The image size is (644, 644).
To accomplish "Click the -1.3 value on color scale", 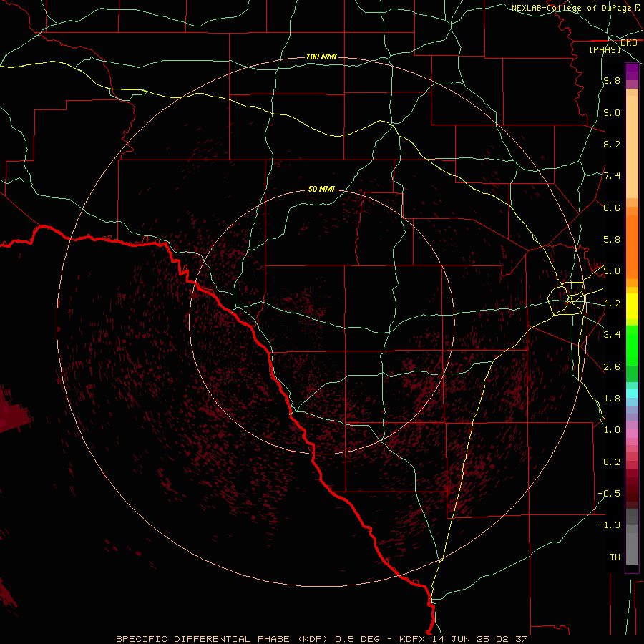I will (x=609, y=525).
